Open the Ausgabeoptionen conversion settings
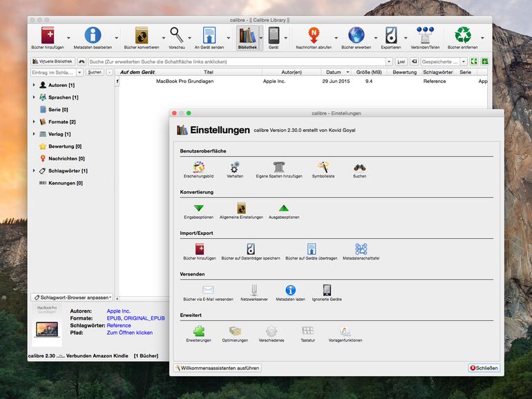The height and width of the screenshot is (399, 532). pos(283,208)
